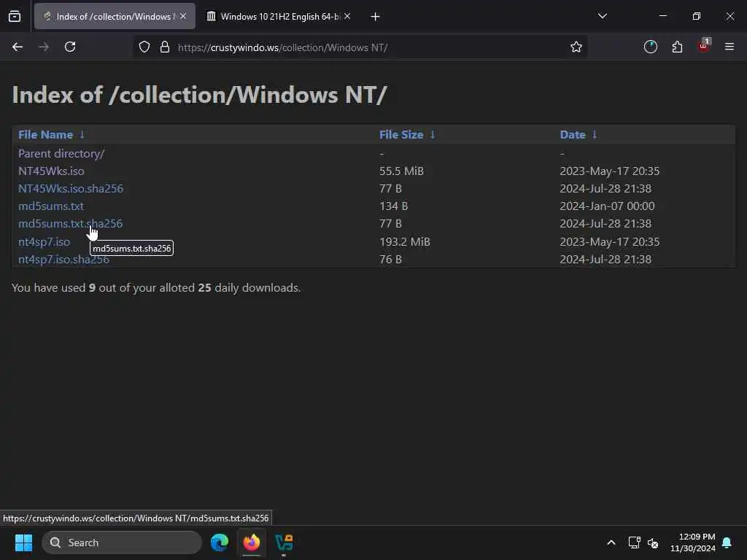
Task: Open a new tab with plus button
Action: pos(375,17)
